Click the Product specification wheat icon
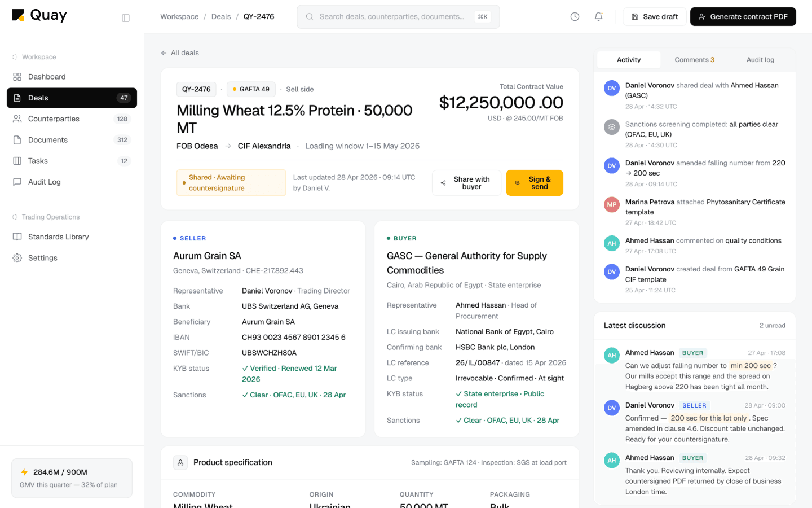Viewport: 812px width, 508px height. pos(180,462)
